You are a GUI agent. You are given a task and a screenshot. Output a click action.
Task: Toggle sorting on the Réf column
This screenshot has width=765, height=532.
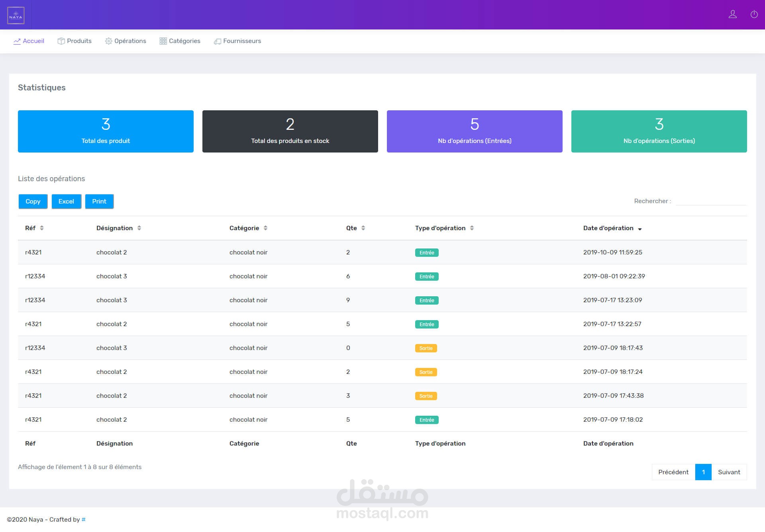42,228
